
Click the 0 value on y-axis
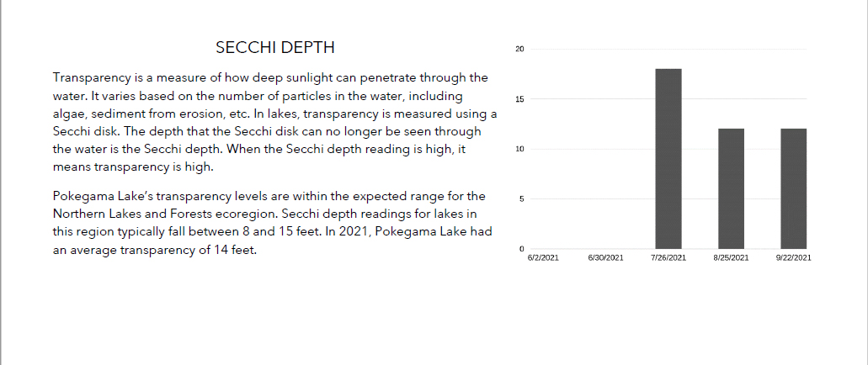521,249
